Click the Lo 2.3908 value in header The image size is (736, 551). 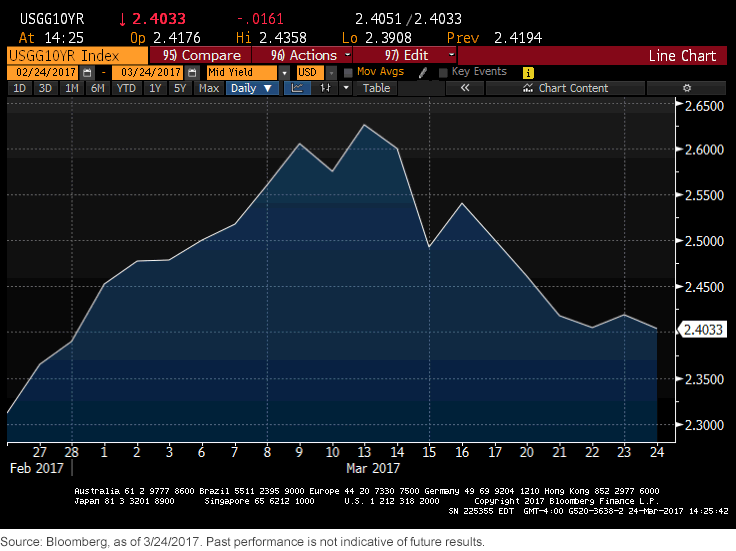[376, 38]
